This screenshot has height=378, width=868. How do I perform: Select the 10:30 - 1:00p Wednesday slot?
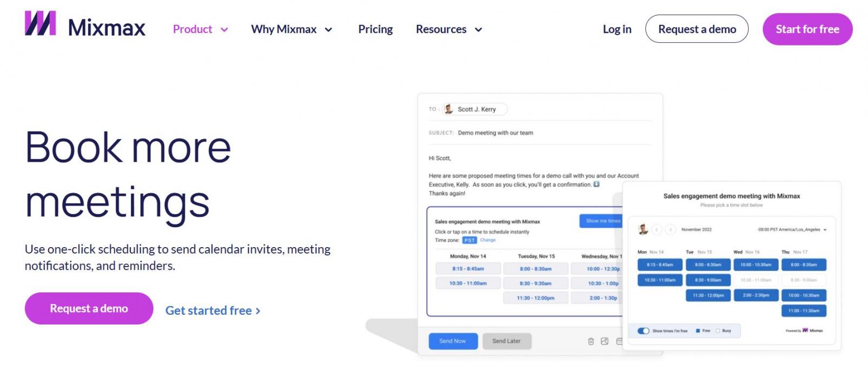[x=598, y=283]
